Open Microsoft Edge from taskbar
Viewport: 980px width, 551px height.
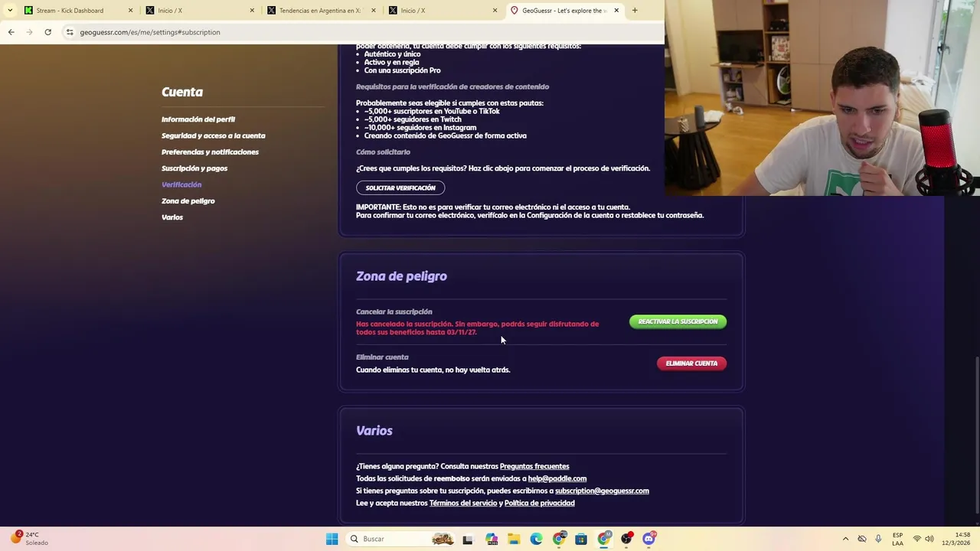pos(536,539)
